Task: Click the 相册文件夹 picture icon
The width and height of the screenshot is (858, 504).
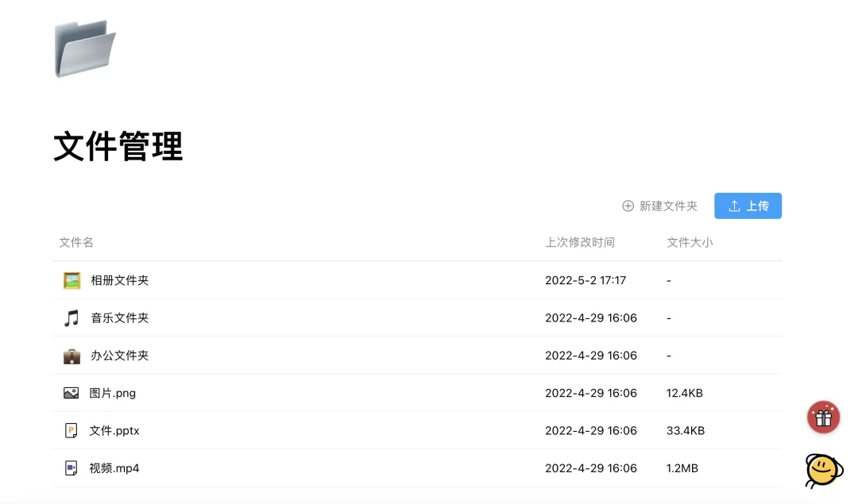Action: (x=71, y=280)
